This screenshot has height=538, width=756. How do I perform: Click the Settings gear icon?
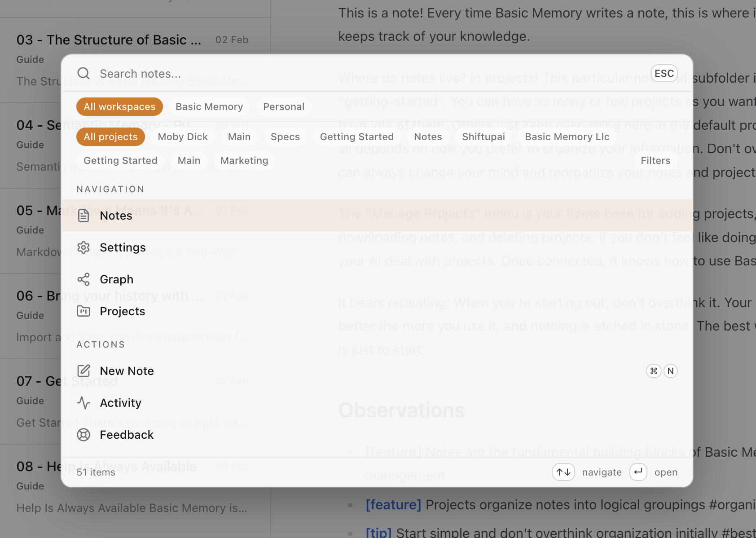(x=84, y=247)
